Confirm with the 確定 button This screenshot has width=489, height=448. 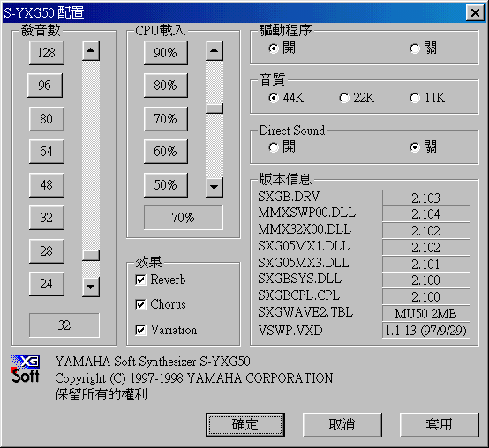245,425
